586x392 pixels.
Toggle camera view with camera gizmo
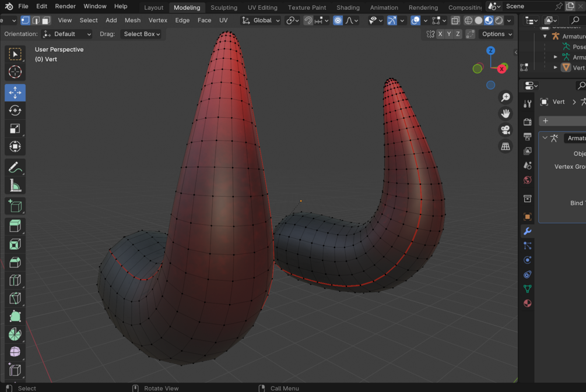tap(506, 130)
